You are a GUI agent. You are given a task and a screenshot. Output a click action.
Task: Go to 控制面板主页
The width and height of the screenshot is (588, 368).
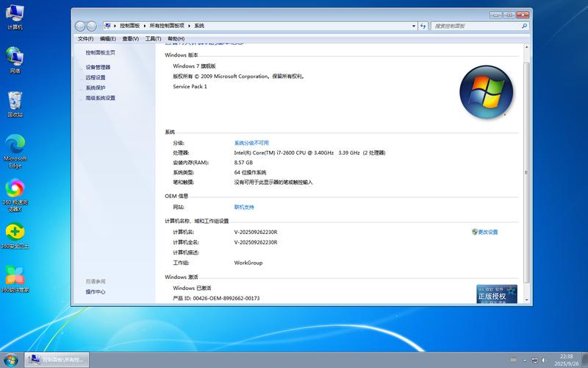(100, 52)
